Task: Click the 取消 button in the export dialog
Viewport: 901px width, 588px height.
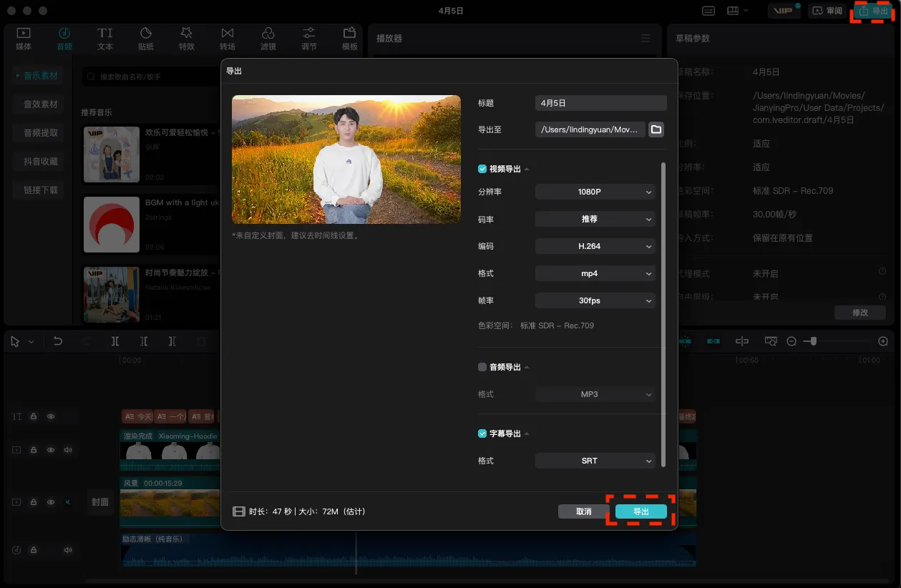Action: pos(584,511)
